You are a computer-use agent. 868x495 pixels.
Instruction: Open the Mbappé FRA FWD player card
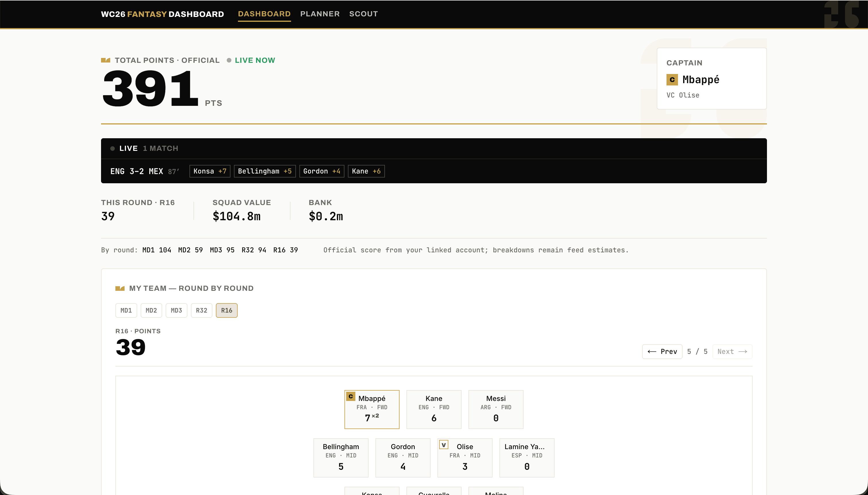click(372, 409)
